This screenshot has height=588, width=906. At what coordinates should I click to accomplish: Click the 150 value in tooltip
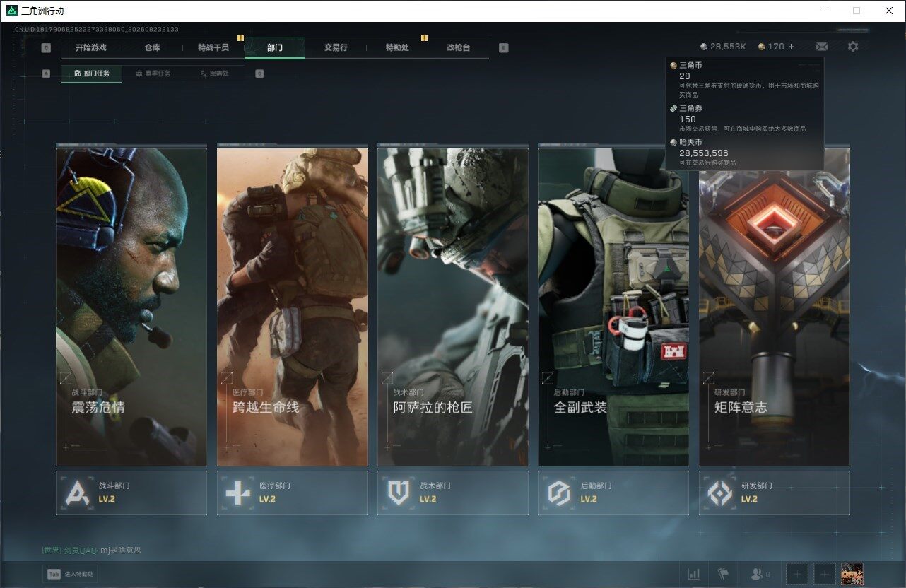click(x=688, y=119)
